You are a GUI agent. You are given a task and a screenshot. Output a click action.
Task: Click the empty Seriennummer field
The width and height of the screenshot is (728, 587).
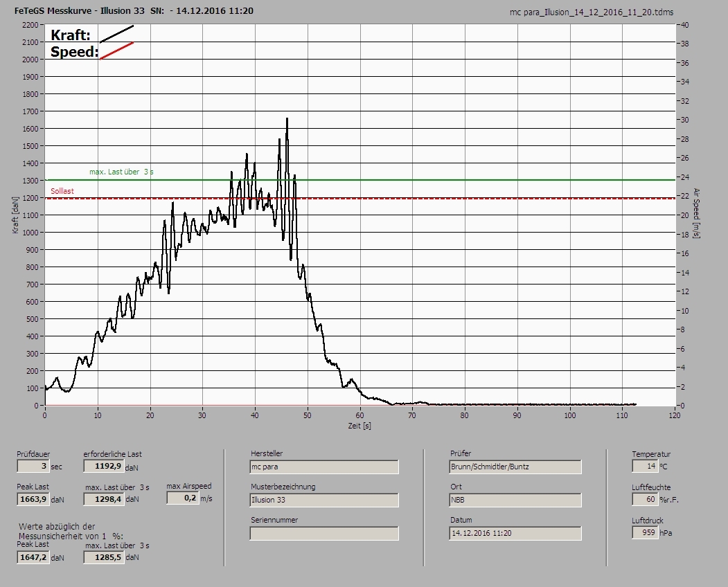click(324, 534)
